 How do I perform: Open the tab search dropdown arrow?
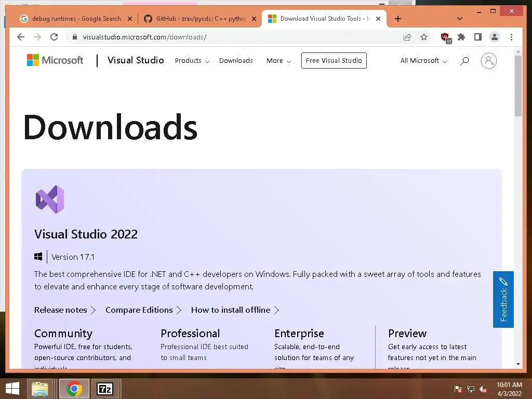coord(460,19)
